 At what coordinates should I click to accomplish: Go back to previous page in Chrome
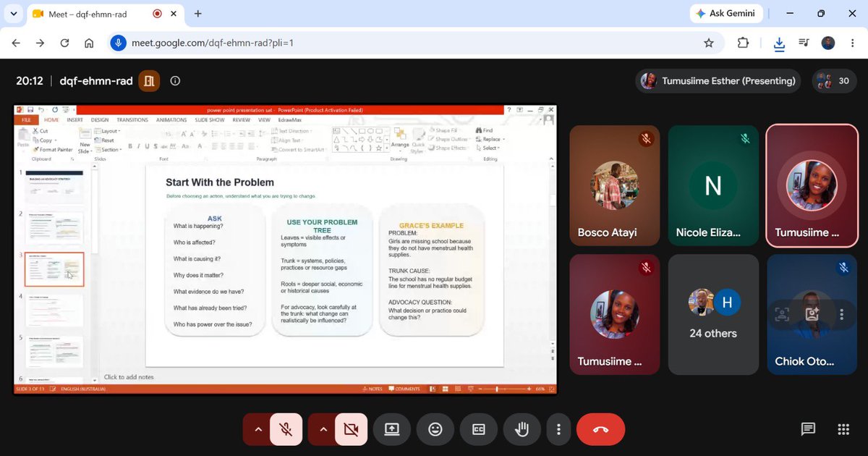[x=16, y=43]
